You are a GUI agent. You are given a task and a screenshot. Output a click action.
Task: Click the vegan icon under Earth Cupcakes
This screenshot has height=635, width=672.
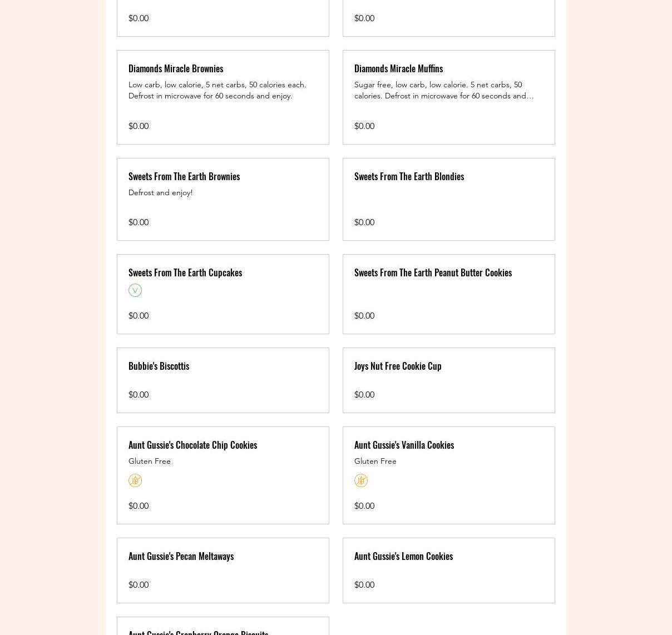135,290
